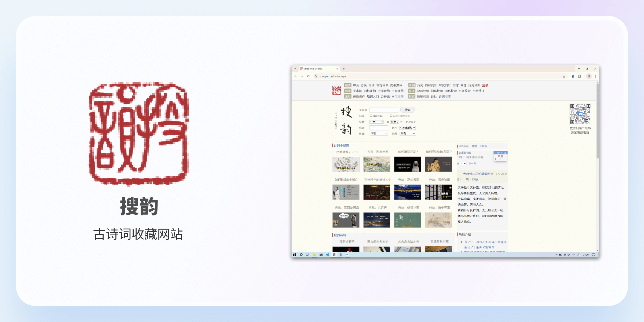
Task: Open the 典故：雪夜访戴 thumbnail
Action: pyautogui.click(x=438, y=192)
